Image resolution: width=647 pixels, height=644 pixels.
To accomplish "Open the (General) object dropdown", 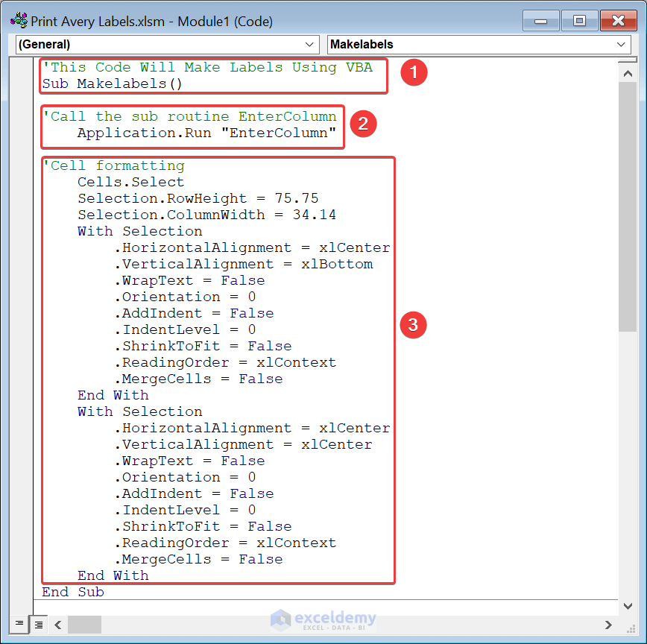I will [168, 44].
